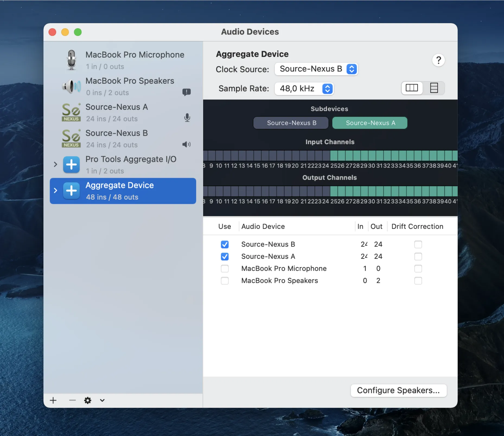
Task: Click the MacBook Pro Speakers table row name
Action: tap(280, 281)
